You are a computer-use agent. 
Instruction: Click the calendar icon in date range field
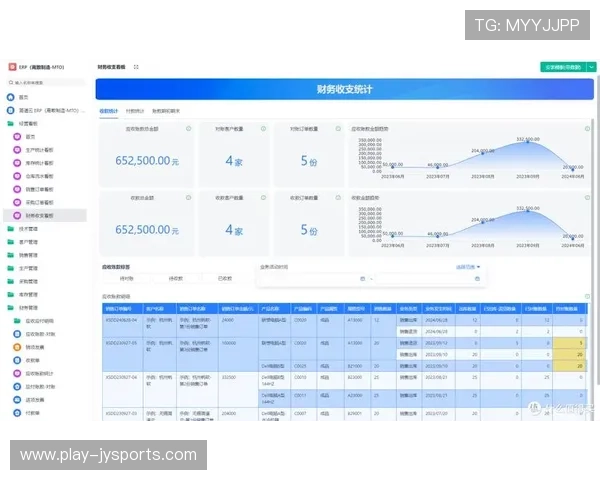coord(362,278)
